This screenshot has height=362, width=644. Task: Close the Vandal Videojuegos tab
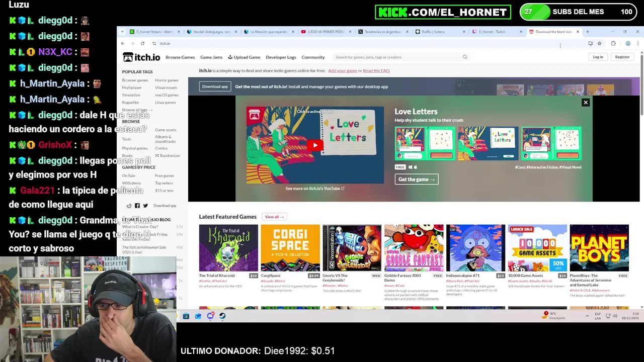click(x=236, y=32)
